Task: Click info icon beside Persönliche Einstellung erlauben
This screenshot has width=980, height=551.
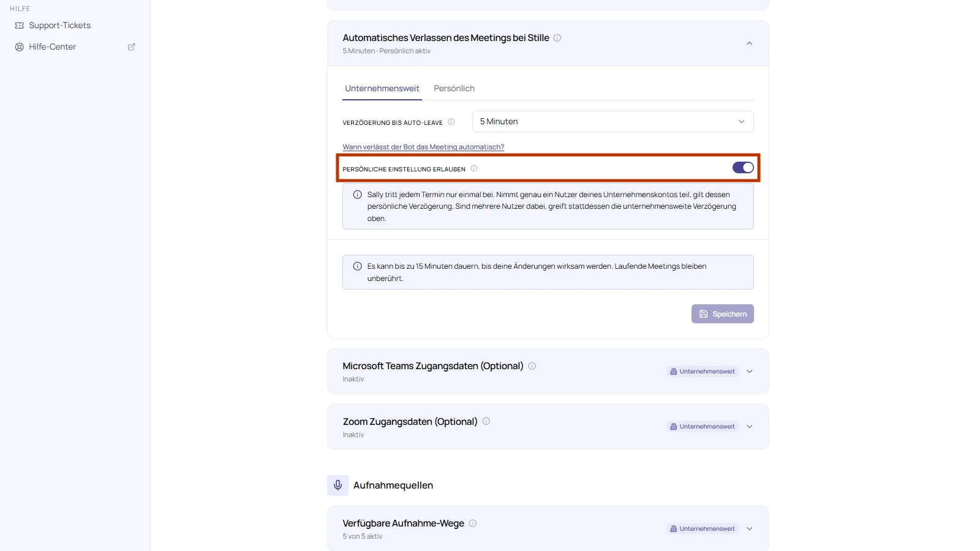Action: 474,168
